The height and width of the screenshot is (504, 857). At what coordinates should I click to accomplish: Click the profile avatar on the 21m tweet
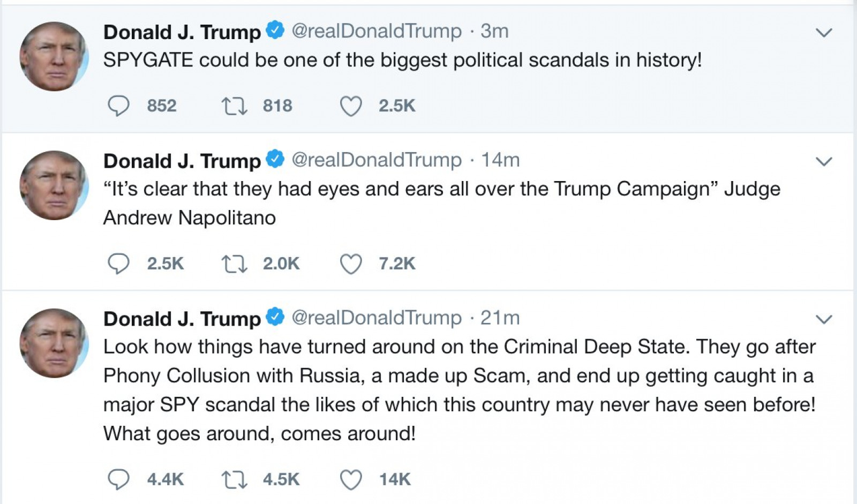tap(54, 343)
